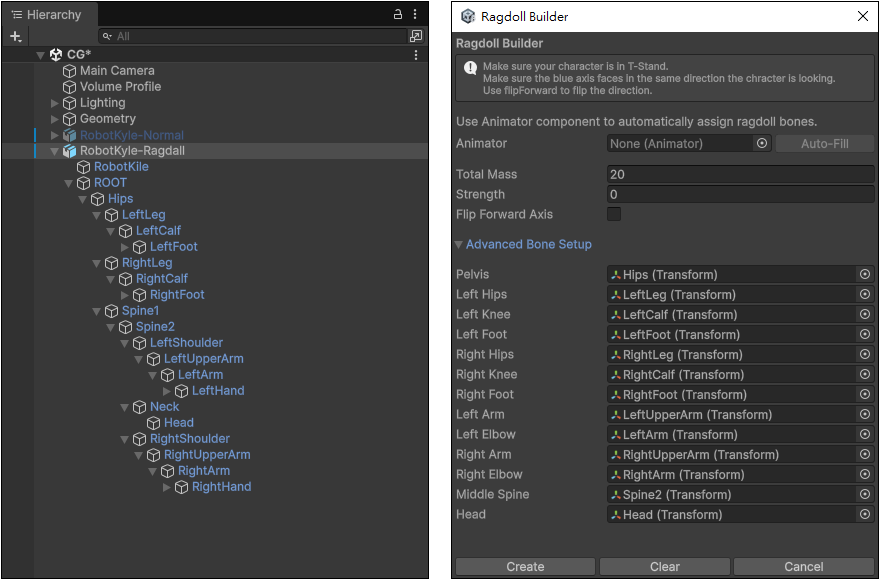Click the Strength value field
The height and width of the screenshot is (580, 880).
point(741,195)
